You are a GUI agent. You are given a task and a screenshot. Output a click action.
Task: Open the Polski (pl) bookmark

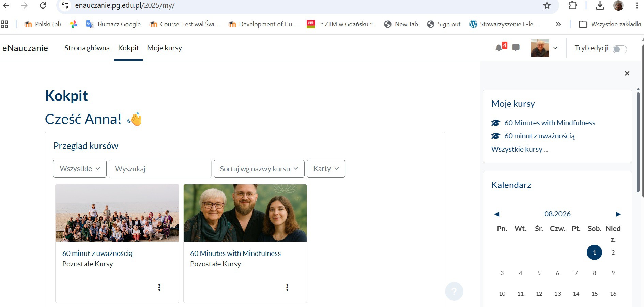tap(43, 24)
